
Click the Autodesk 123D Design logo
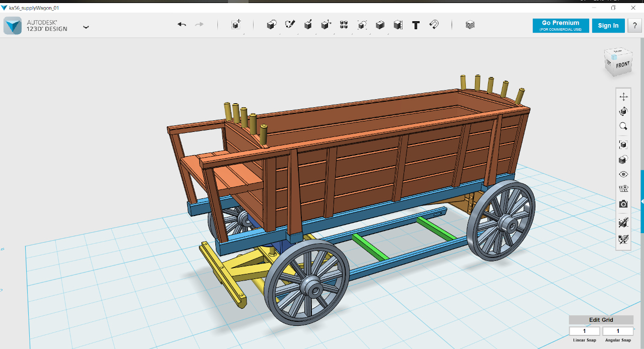tap(13, 26)
